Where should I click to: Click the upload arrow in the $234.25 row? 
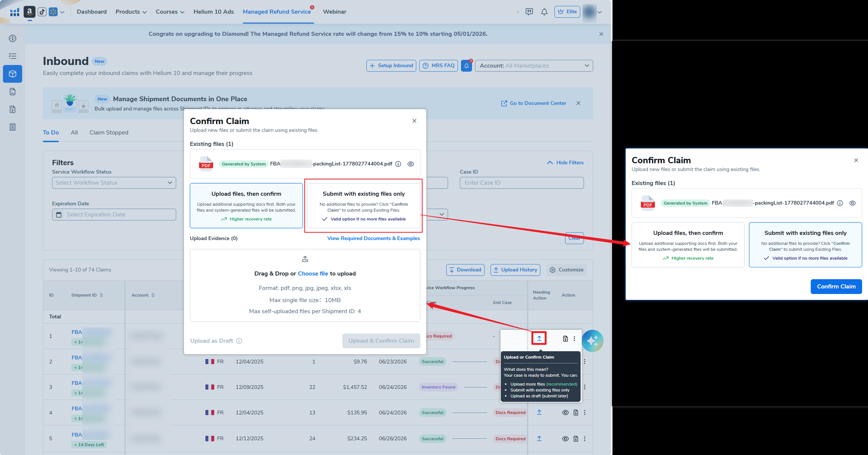(539, 438)
